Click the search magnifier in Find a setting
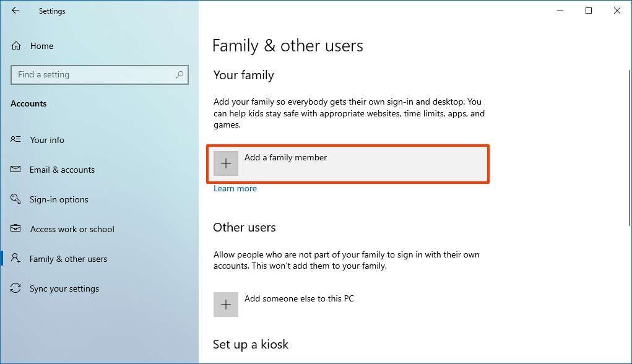632x364 pixels. point(180,74)
